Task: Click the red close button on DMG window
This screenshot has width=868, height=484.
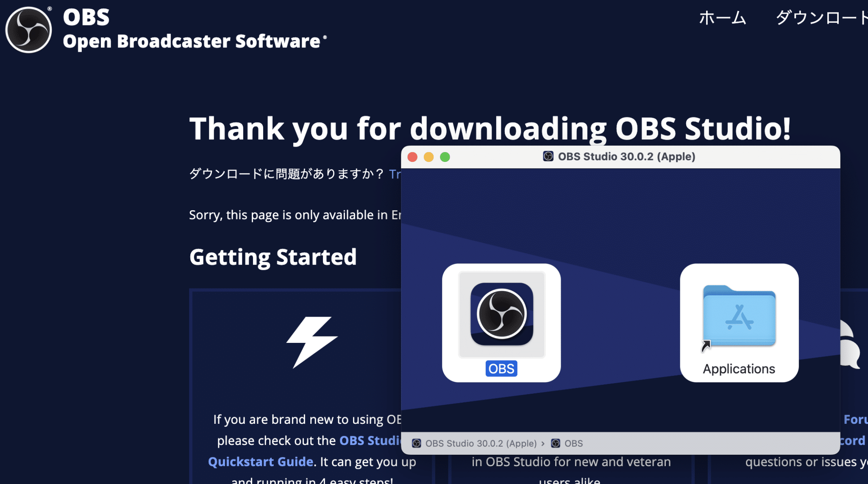Action: 415,157
